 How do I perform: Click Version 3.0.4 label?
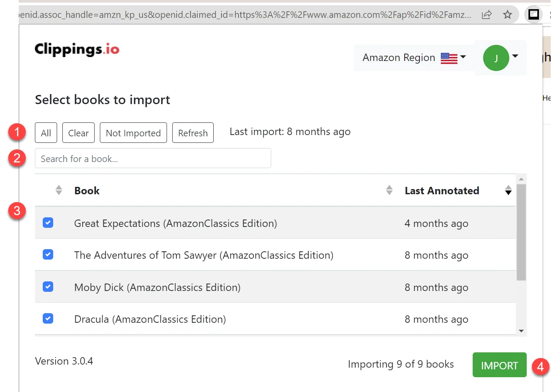click(64, 361)
